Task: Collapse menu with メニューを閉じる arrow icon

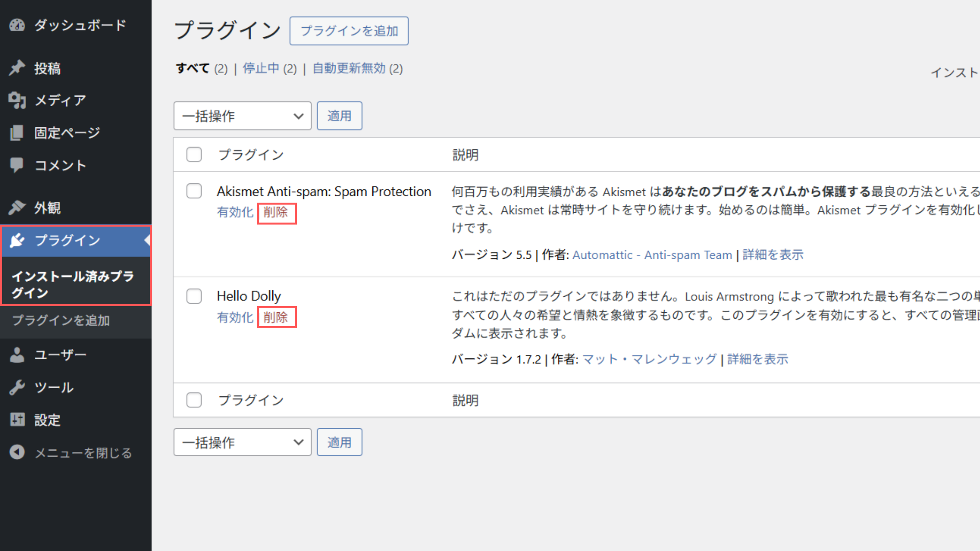Action: (17, 452)
